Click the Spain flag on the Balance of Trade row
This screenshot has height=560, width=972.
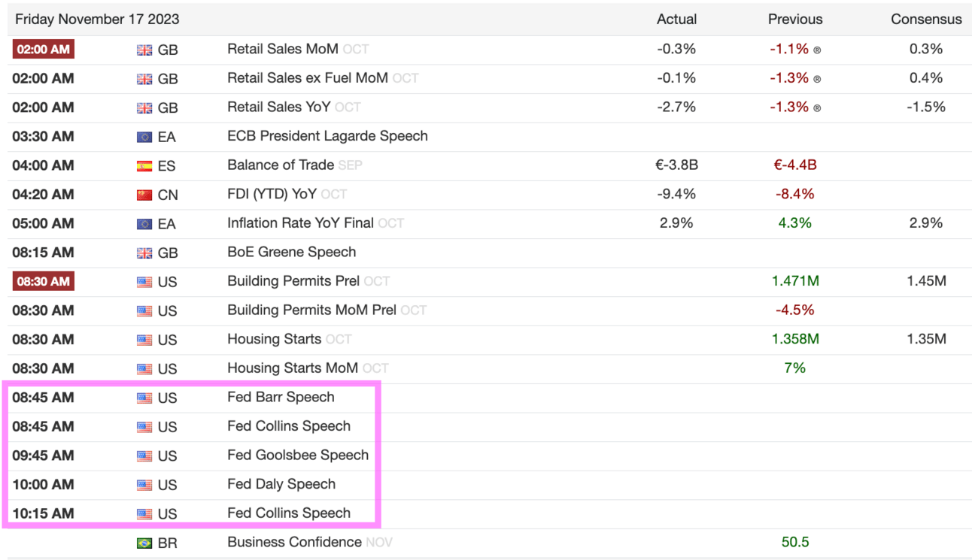[144, 166]
